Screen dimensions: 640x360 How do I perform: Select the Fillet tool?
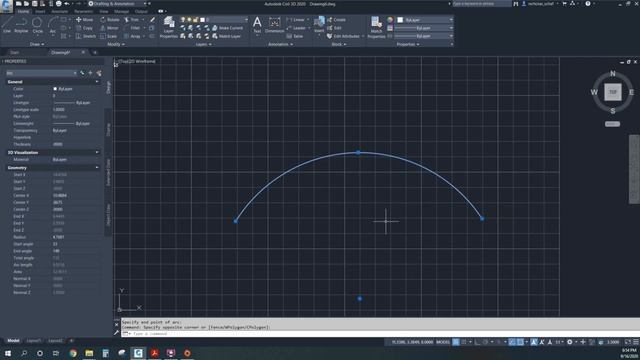[132, 28]
